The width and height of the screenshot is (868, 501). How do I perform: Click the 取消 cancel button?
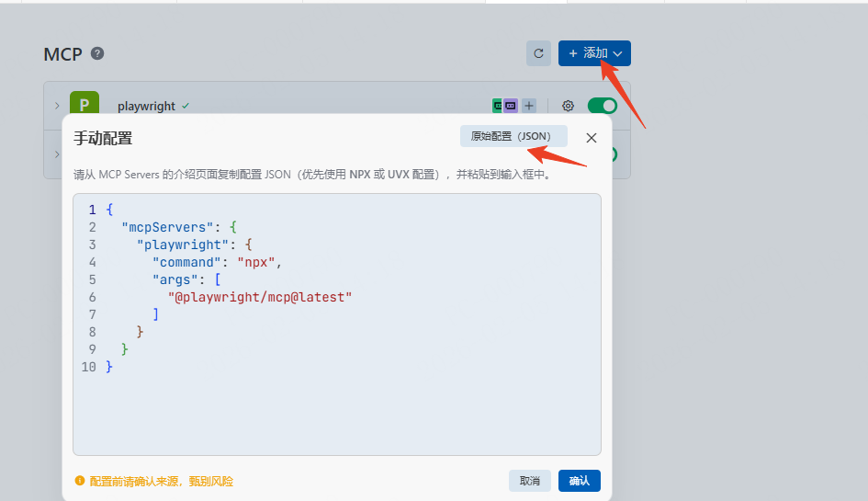(x=530, y=481)
